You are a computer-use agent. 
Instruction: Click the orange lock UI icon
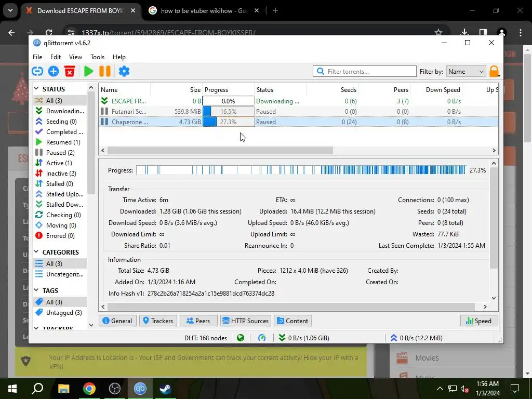[x=494, y=72]
